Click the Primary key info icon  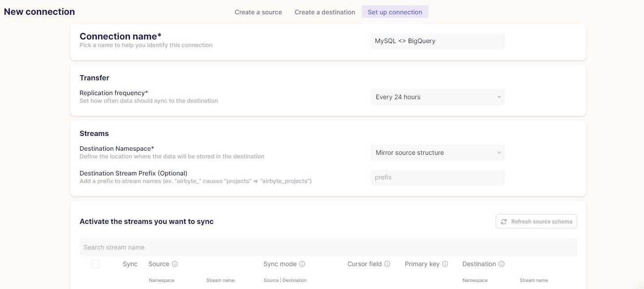point(445,264)
